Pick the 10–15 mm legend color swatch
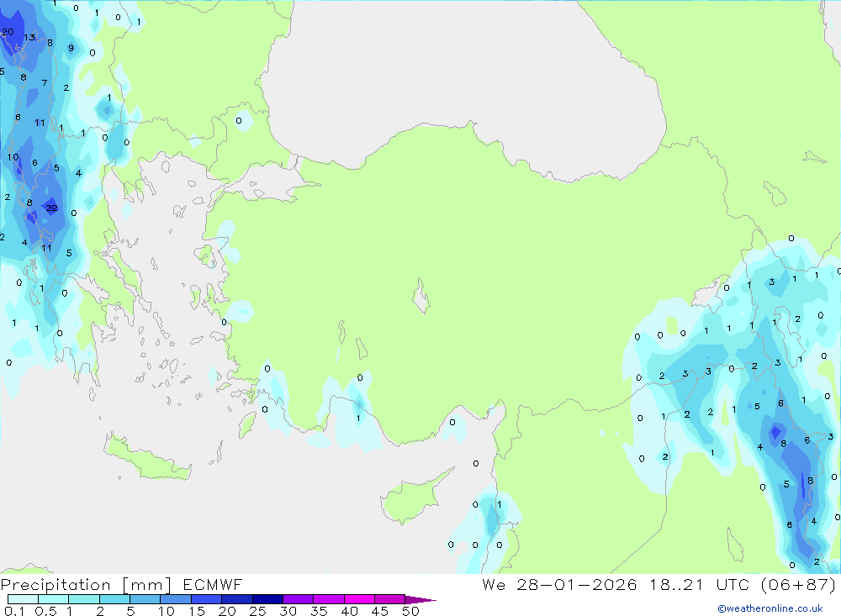Image resolution: width=841 pixels, height=616 pixels. coord(176,599)
